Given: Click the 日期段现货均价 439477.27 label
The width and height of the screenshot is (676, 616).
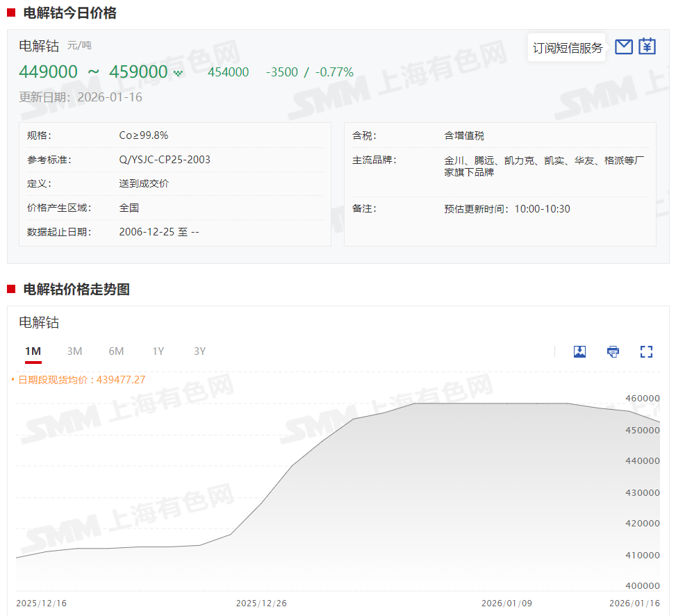Looking at the screenshot, I should tap(81, 380).
